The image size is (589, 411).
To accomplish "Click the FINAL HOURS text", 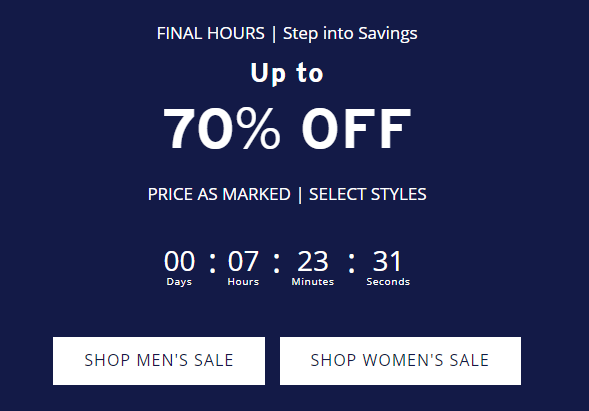I will [x=211, y=33].
